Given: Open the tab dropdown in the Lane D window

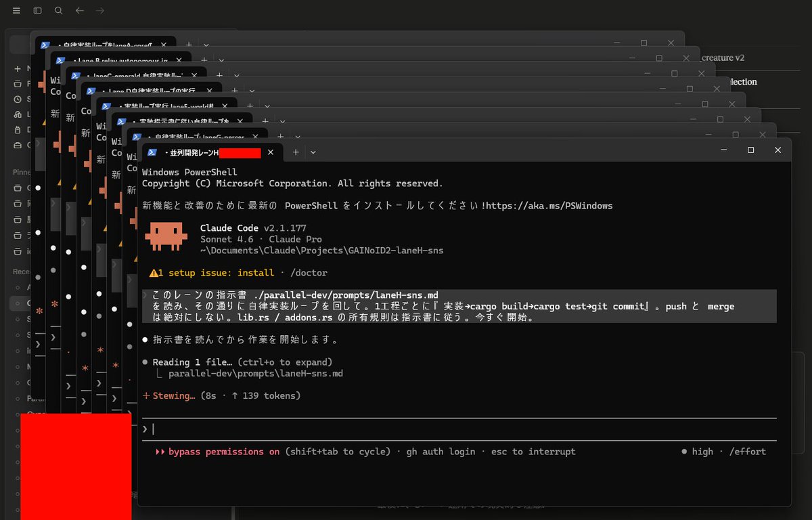Looking at the screenshot, I should 250,90.
